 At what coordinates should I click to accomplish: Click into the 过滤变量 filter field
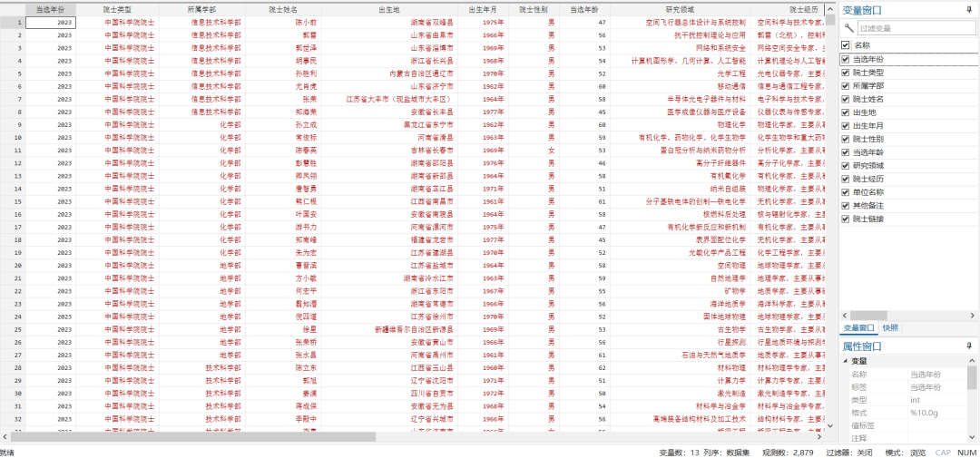(916, 27)
